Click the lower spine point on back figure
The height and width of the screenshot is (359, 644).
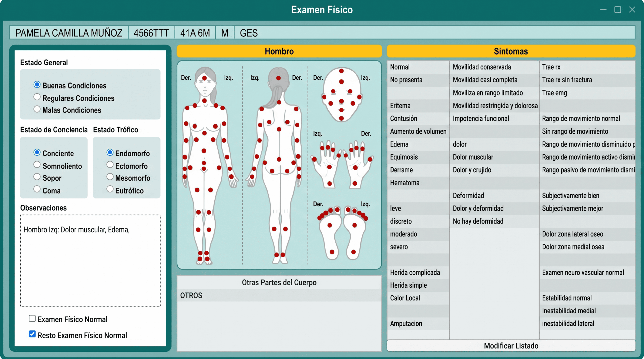click(x=279, y=159)
